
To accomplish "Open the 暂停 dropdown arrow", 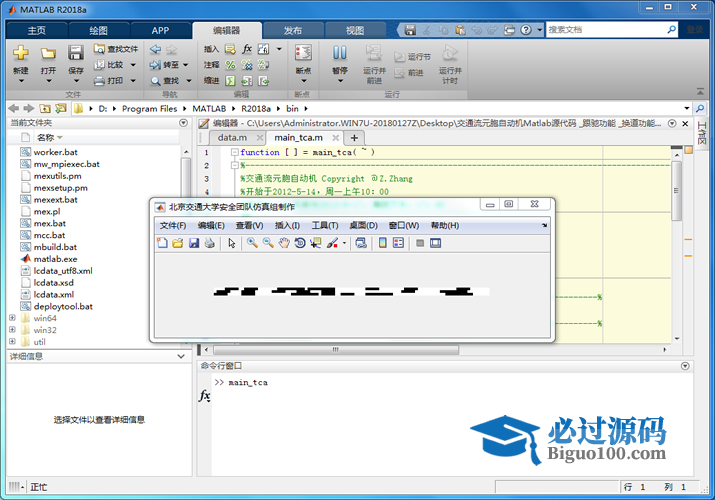I will pos(340,81).
